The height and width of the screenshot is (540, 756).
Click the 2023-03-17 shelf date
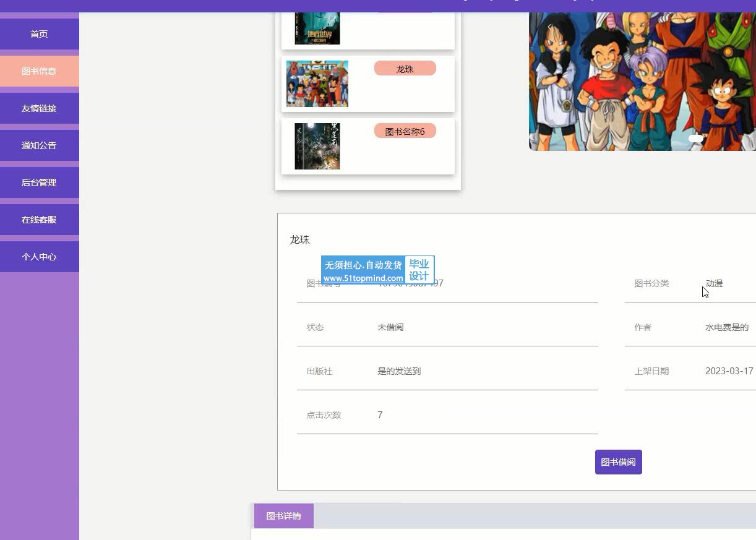point(729,371)
